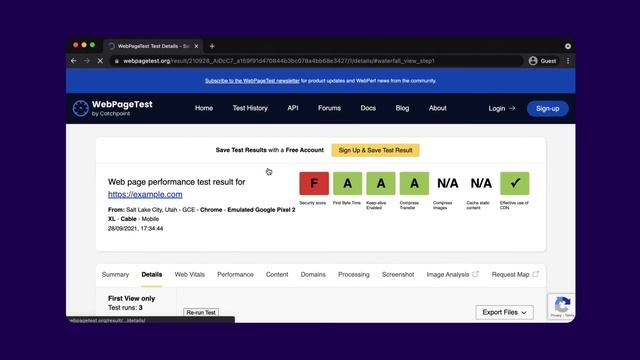Switch to the Performance tab
Screen dimensions: 640x360
click(235, 275)
